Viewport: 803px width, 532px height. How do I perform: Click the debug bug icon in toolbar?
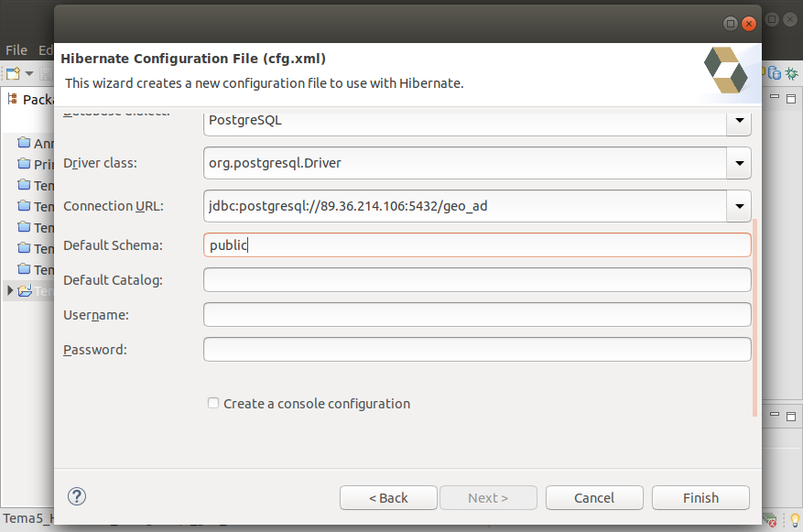(792, 73)
